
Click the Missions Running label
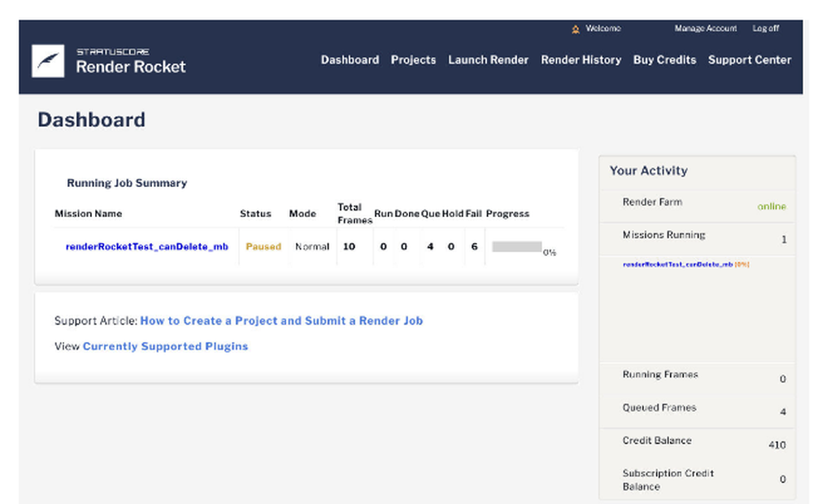[x=663, y=235]
